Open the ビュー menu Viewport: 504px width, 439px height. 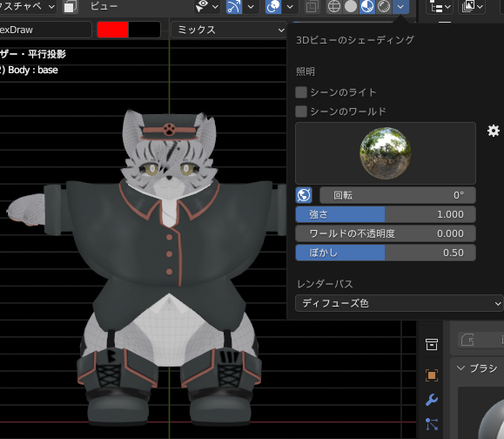tap(104, 6)
